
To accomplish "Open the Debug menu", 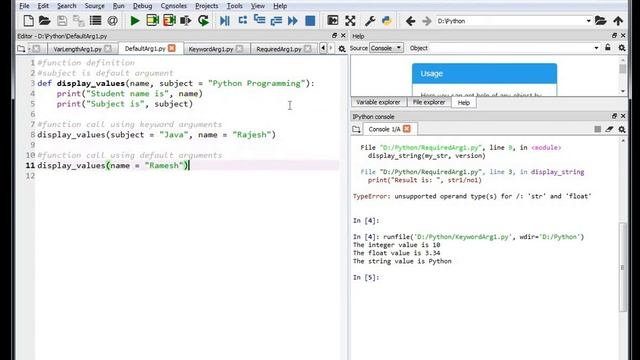I will (142, 6).
